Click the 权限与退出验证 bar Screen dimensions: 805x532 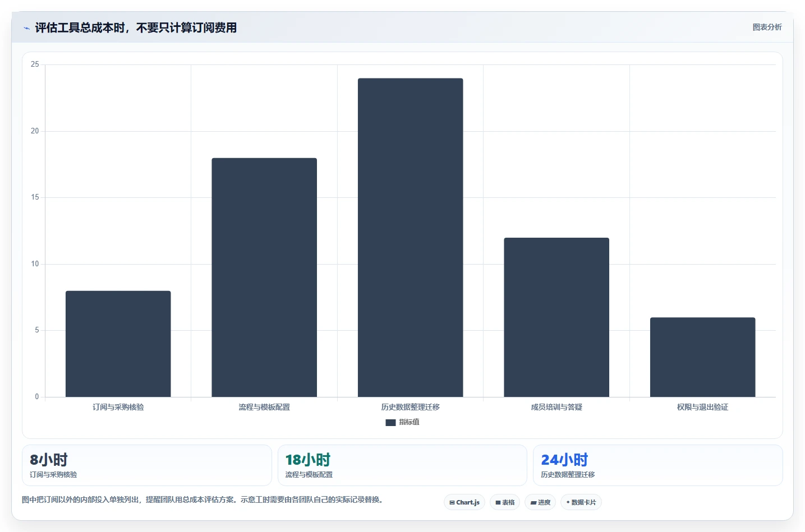[x=703, y=357]
